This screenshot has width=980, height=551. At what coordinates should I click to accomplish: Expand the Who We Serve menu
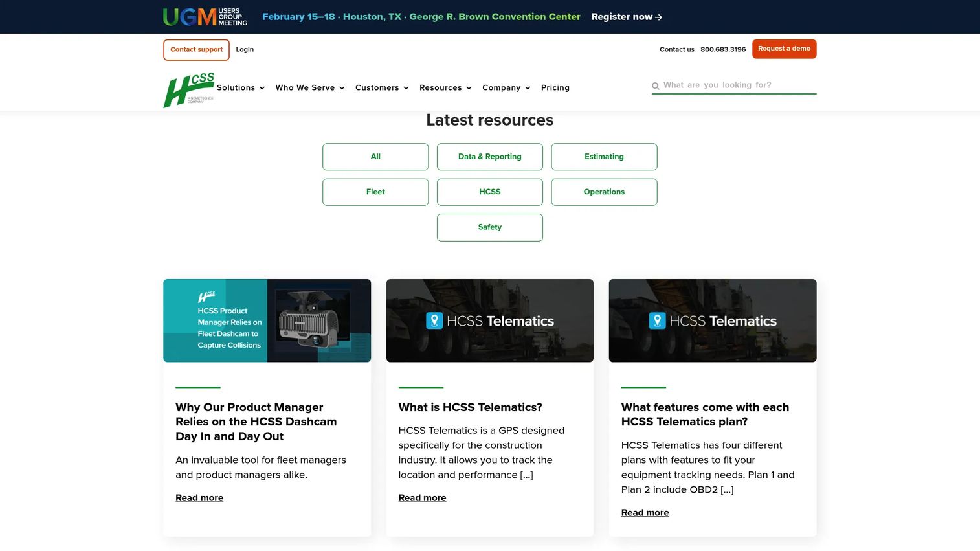coord(310,88)
